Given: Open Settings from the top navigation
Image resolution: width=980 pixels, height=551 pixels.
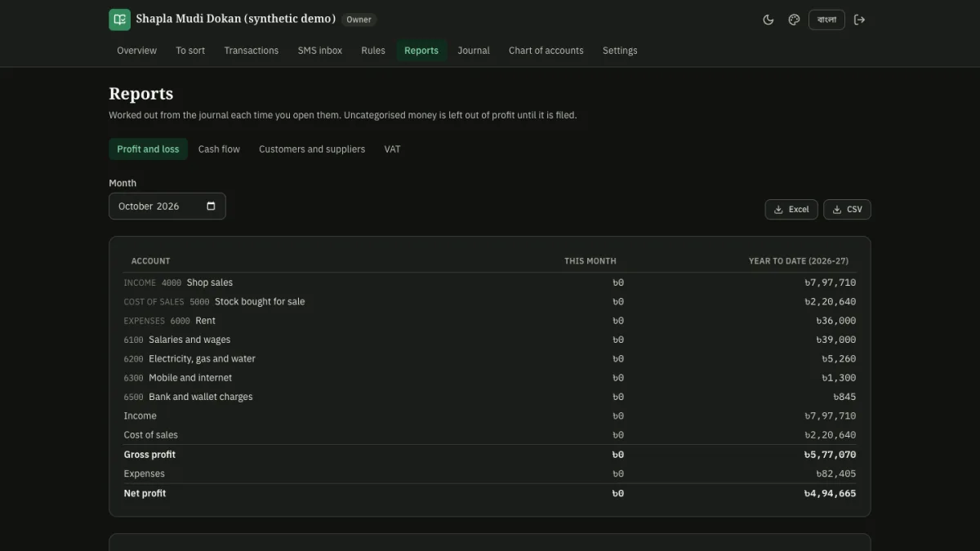Looking at the screenshot, I should tap(620, 51).
